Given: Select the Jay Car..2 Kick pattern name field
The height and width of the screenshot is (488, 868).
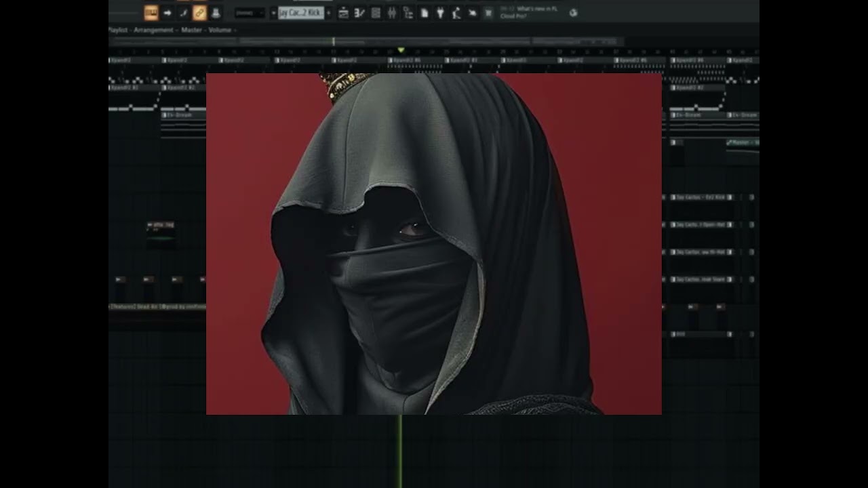Looking at the screenshot, I should 301,13.
